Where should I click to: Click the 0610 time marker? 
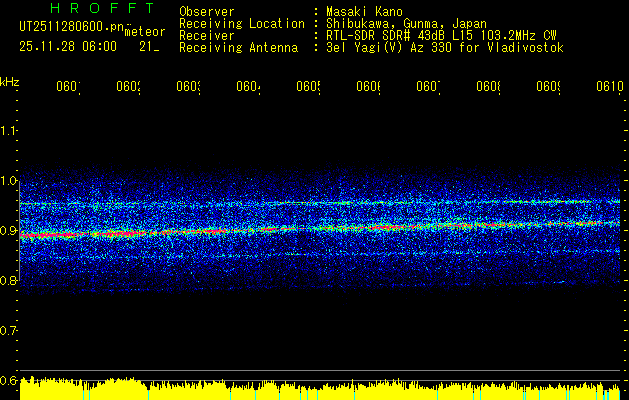tap(610, 87)
